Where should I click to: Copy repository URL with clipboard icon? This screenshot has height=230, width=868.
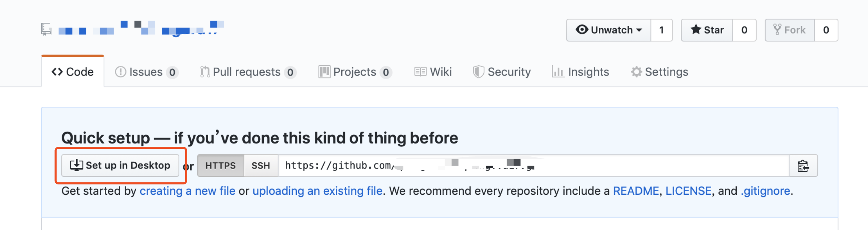point(803,166)
